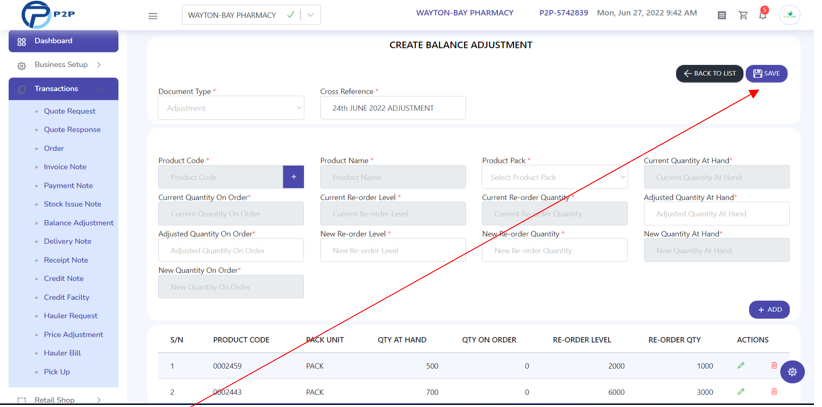The width and height of the screenshot is (822, 407).
Task: Click the BACK TO LIST button
Action: coord(709,74)
